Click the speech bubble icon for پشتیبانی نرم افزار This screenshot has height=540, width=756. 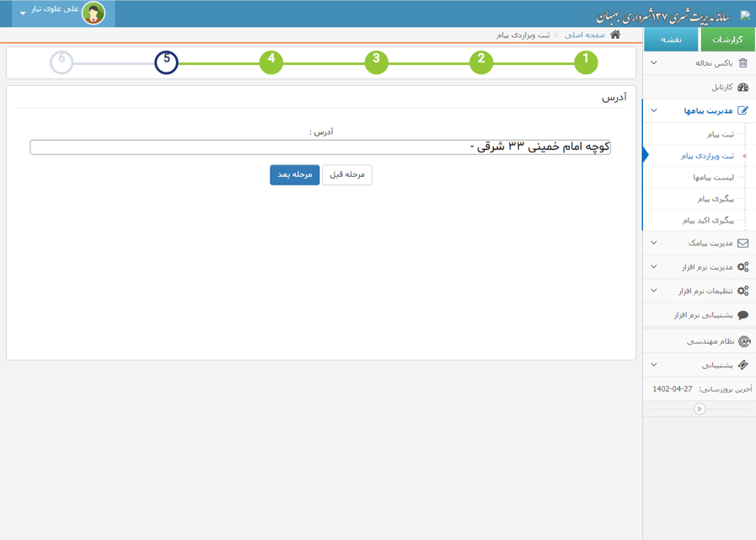(x=743, y=315)
